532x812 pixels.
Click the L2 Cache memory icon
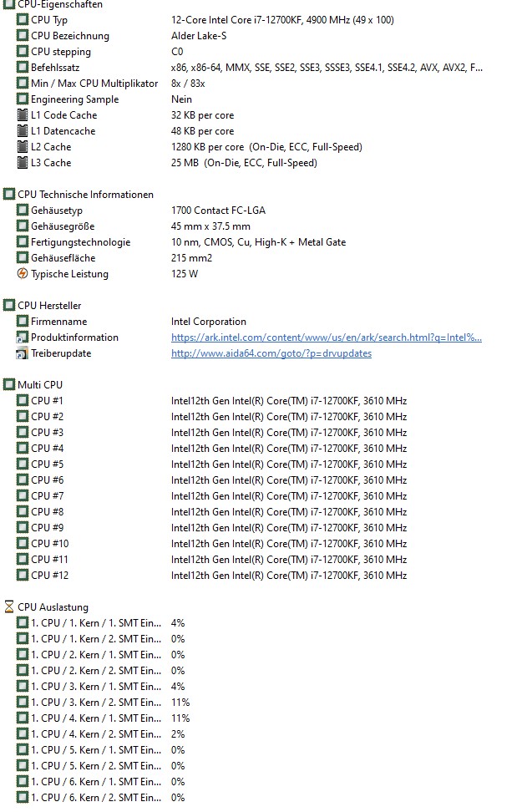point(23,147)
